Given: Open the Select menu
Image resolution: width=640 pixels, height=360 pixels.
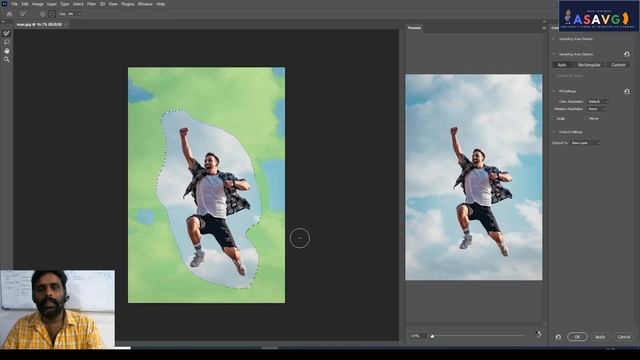Looking at the screenshot, I should (78, 4).
